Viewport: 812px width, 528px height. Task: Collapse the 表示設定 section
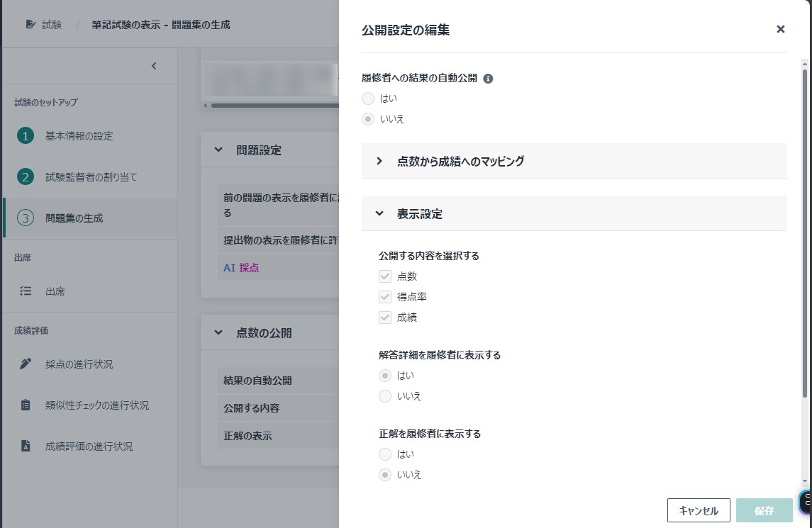click(x=379, y=213)
